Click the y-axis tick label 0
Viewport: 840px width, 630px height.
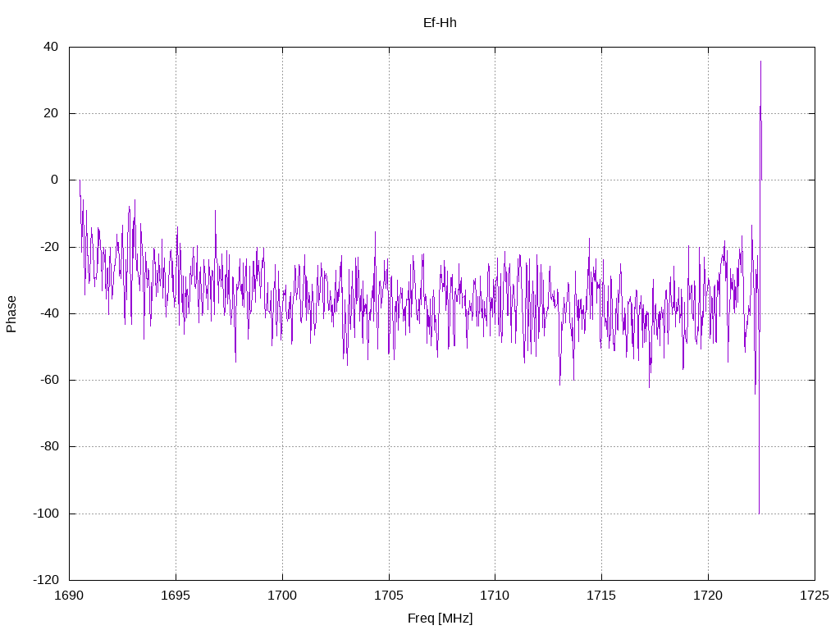pos(55,180)
